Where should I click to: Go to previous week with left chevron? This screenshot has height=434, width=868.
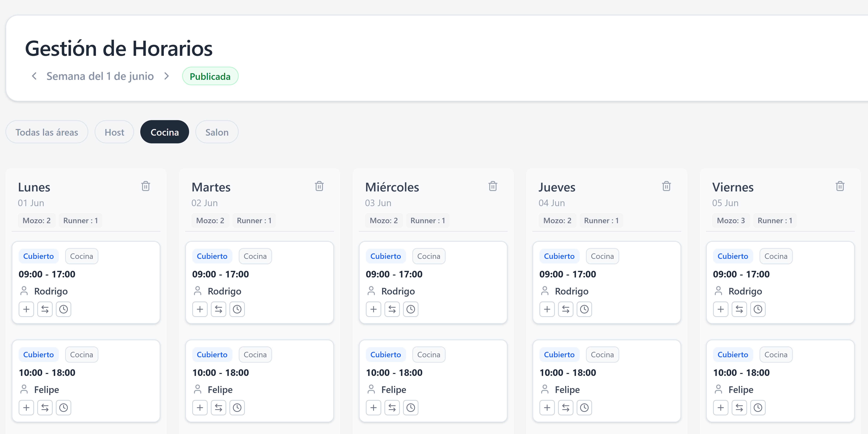(x=34, y=76)
